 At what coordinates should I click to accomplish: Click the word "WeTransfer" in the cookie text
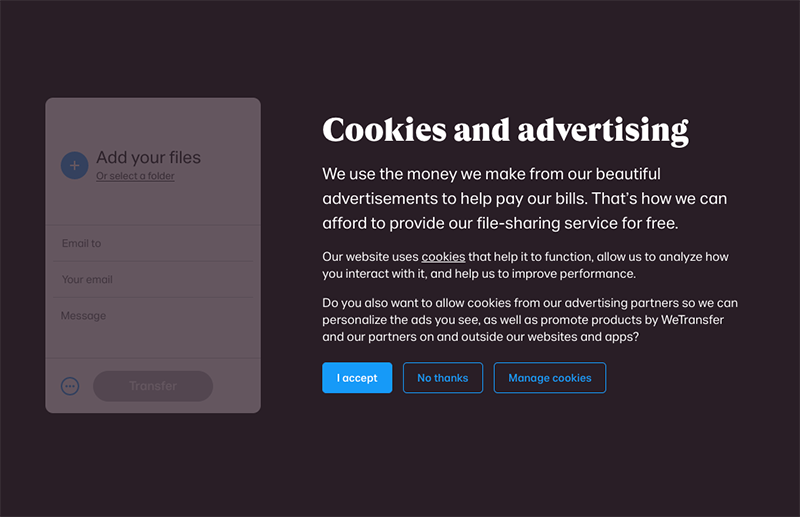[x=690, y=320]
